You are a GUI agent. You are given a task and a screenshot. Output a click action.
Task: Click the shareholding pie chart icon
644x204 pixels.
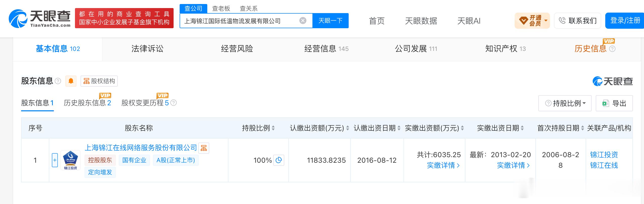pos(279,160)
